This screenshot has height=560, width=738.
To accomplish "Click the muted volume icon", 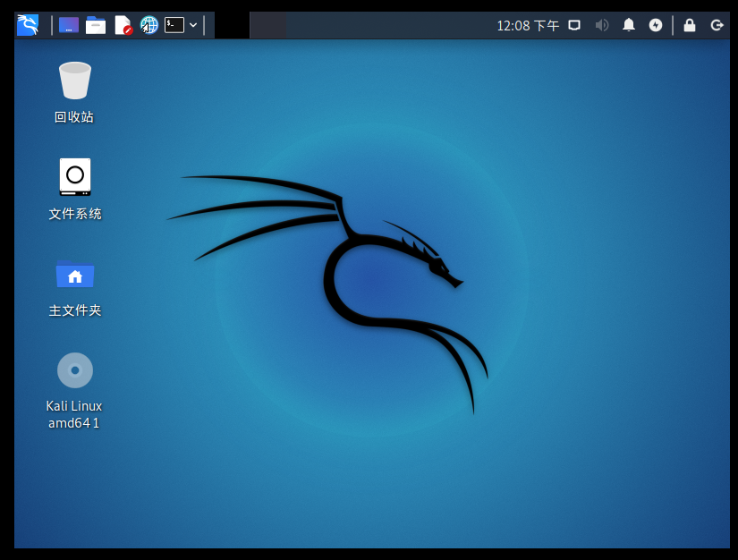I will pyautogui.click(x=601, y=25).
